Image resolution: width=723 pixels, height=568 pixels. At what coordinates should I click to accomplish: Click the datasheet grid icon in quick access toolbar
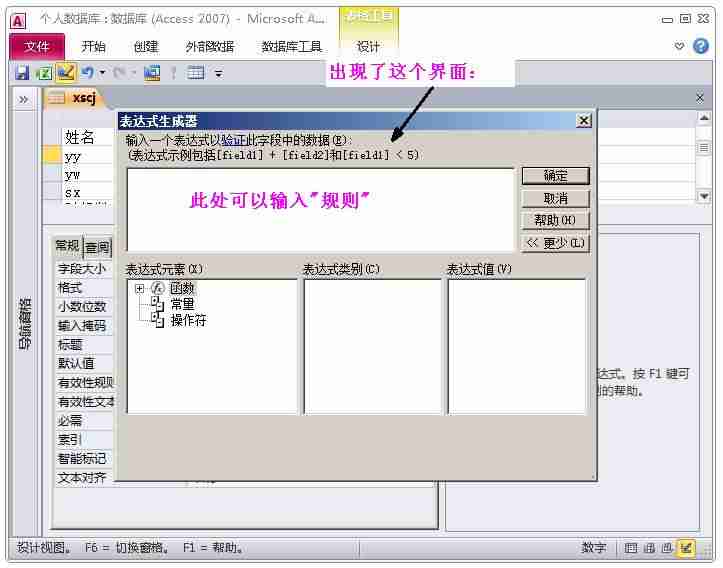coord(196,73)
